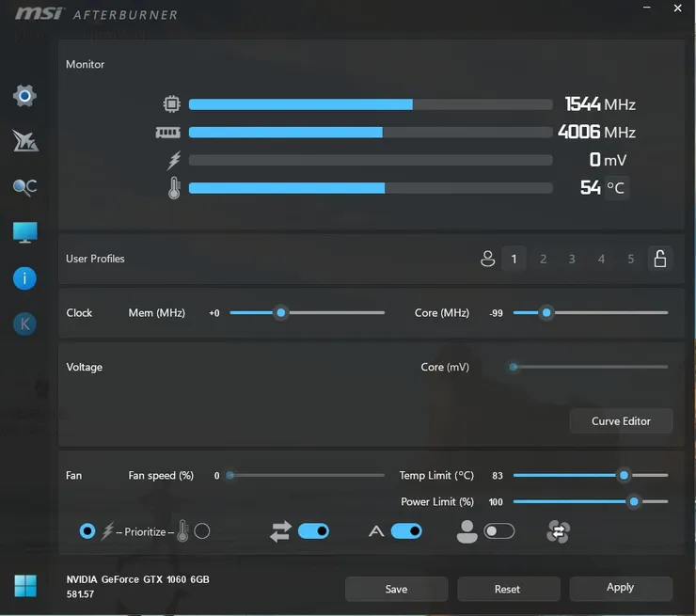Click the 0 mV voltage reading
This screenshot has width=696, height=616.
(608, 160)
